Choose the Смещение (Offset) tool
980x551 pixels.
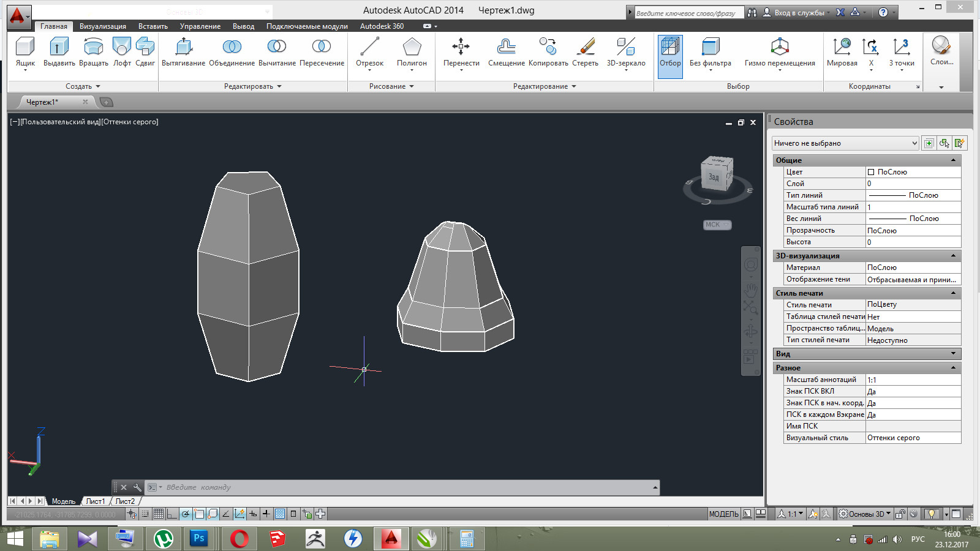click(506, 52)
